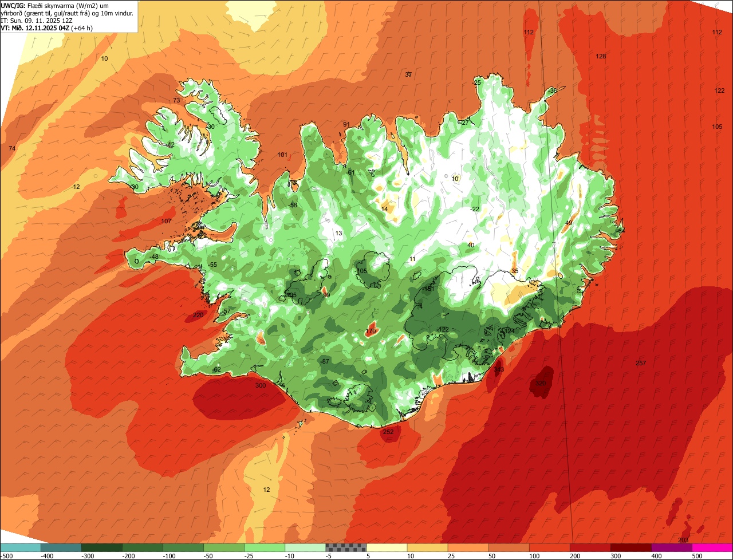Click the value -122 over Vatnajökull glacier

click(x=443, y=329)
